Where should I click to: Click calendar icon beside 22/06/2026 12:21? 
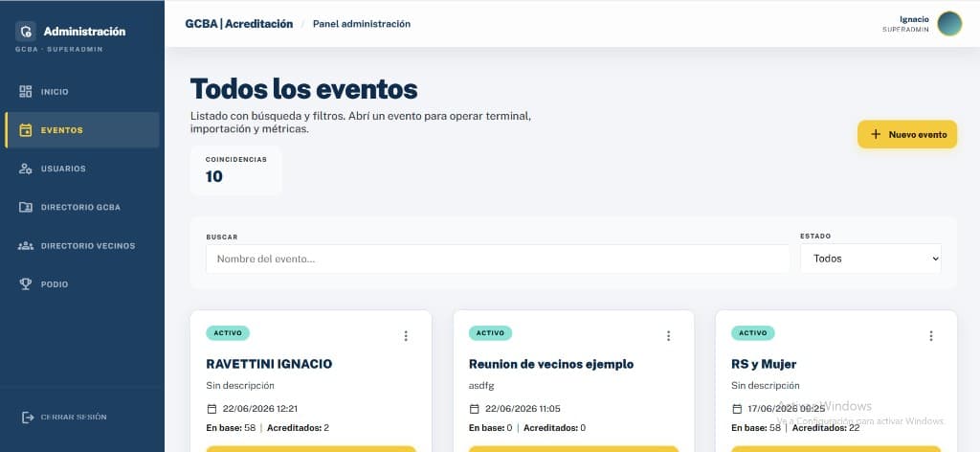coord(212,409)
